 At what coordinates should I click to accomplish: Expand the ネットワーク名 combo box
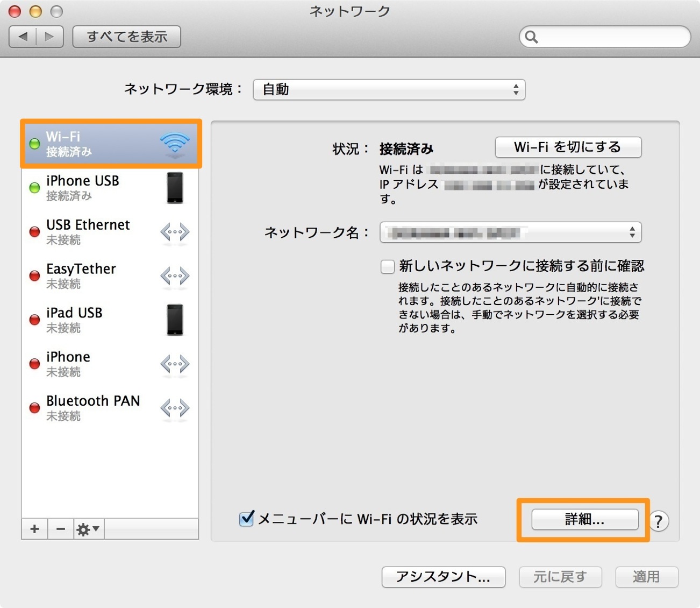(x=511, y=232)
